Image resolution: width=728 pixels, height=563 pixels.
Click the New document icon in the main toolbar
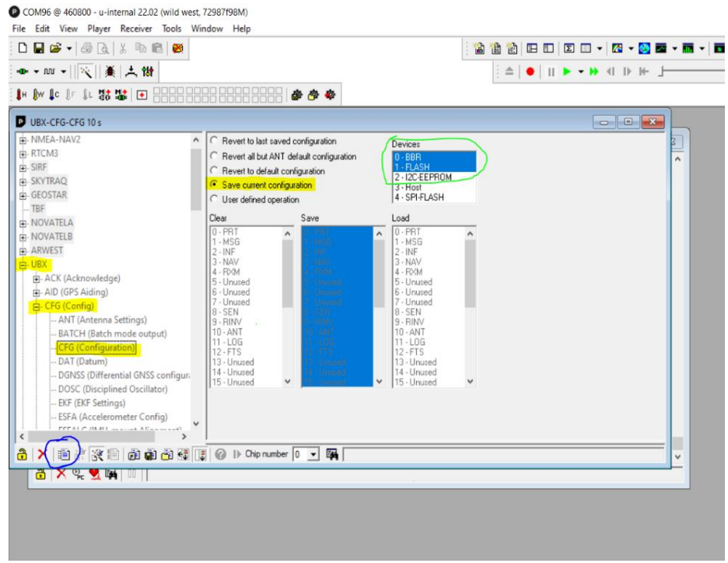(x=24, y=49)
